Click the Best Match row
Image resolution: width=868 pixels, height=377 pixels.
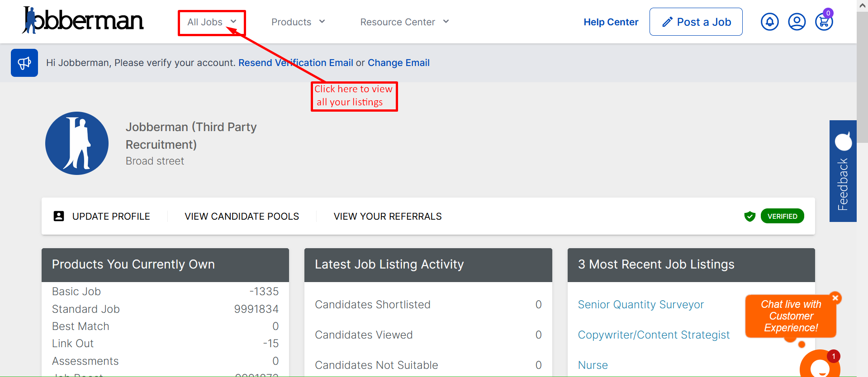(x=165, y=326)
